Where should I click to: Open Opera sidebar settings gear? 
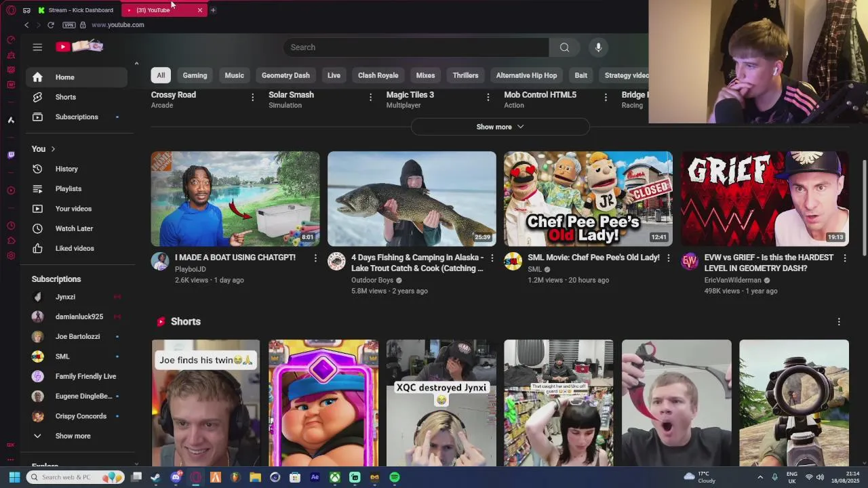(11, 256)
